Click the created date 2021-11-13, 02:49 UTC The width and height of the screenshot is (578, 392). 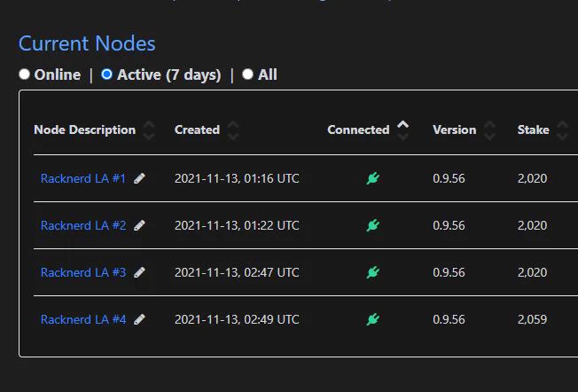(237, 319)
